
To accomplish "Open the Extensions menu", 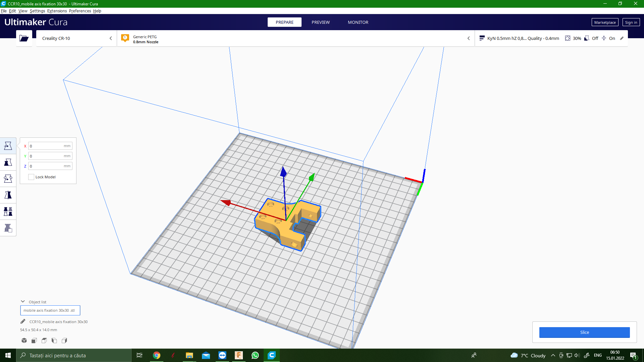I will 57,11.
